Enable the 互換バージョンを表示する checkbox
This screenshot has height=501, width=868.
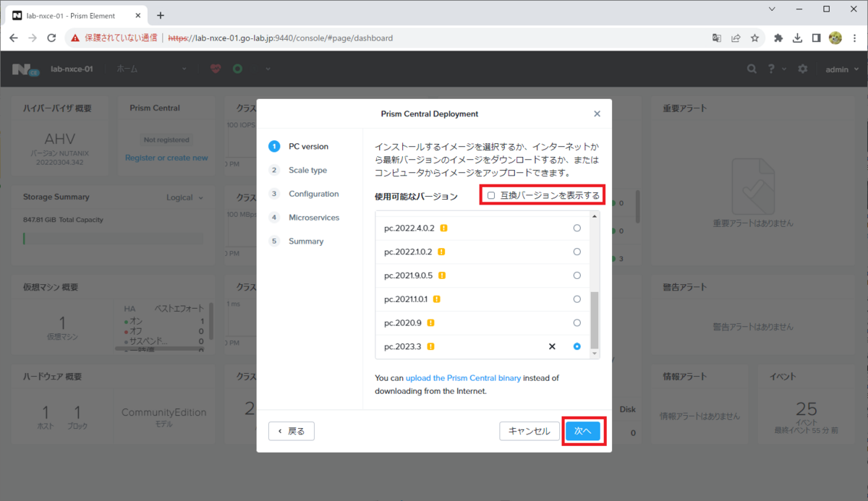491,195
